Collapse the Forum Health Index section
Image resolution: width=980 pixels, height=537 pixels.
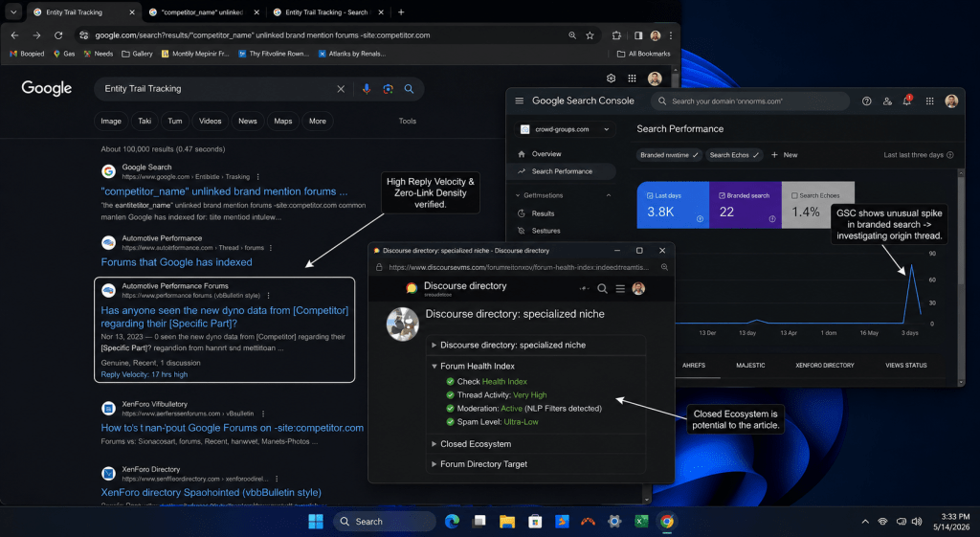tap(434, 367)
